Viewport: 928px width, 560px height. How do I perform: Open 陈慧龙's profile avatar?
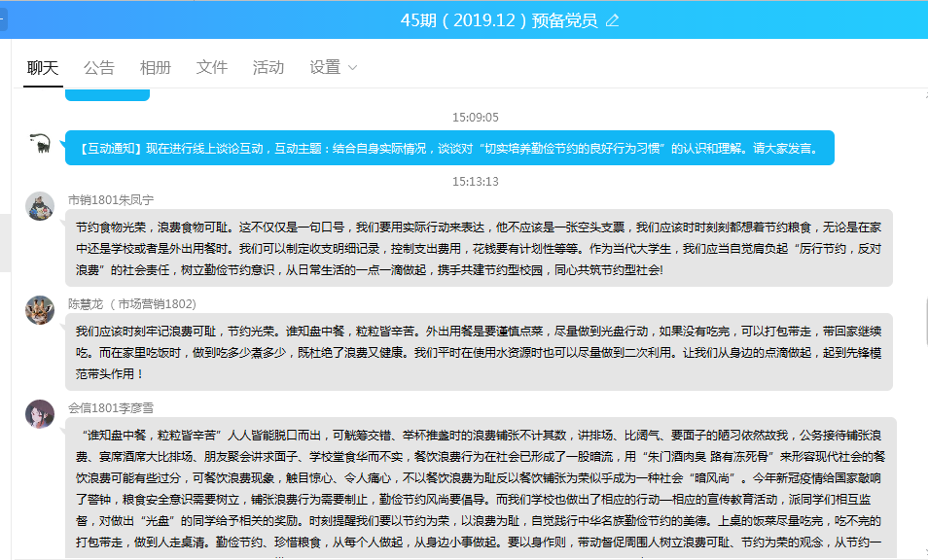click(40, 310)
